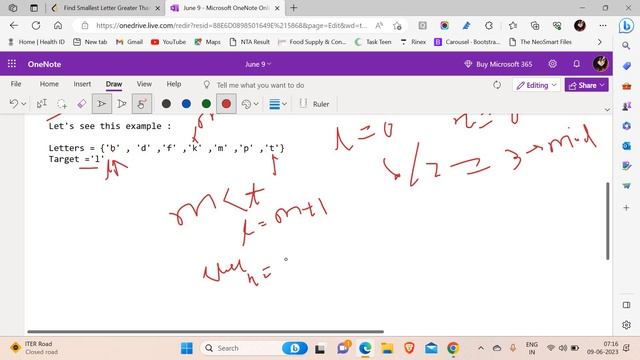640x360 pixels.
Task: Click the browser back arrow
Action: [14, 25]
